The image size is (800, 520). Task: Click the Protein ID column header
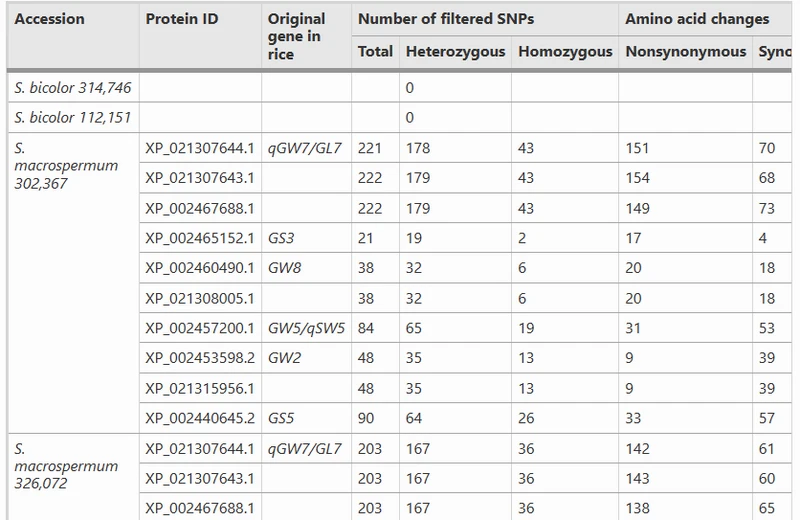click(181, 19)
